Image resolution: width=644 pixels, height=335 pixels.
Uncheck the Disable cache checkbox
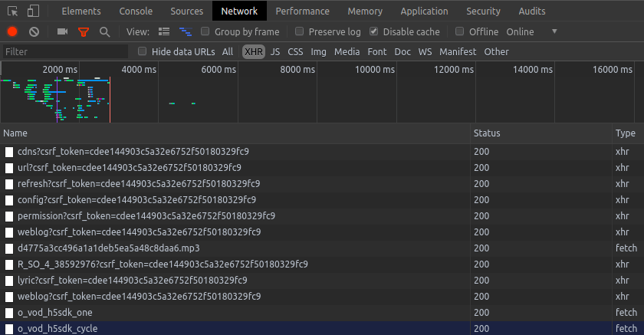pos(374,31)
